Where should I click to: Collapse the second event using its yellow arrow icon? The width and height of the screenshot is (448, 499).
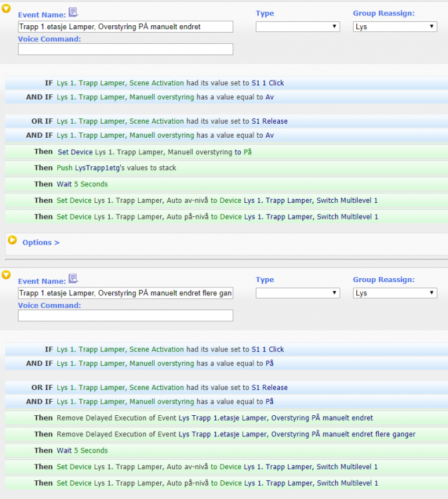(x=6, y=275)
